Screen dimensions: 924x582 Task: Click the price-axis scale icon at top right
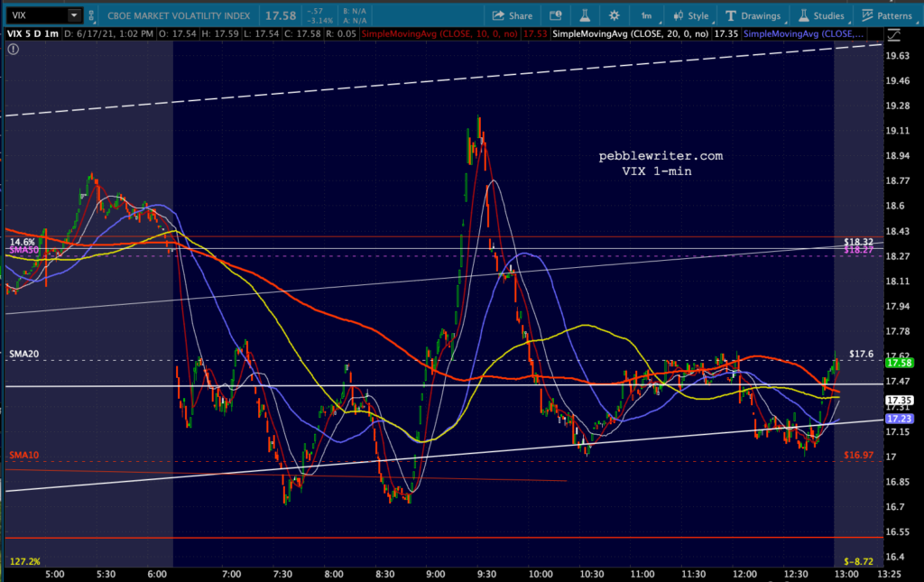892,33
